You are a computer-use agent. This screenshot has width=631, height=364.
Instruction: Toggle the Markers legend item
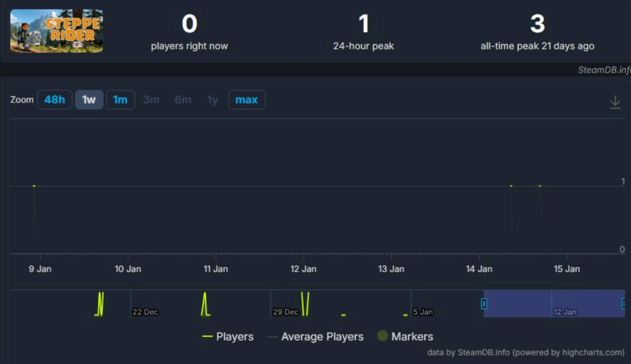click(412, 336)
